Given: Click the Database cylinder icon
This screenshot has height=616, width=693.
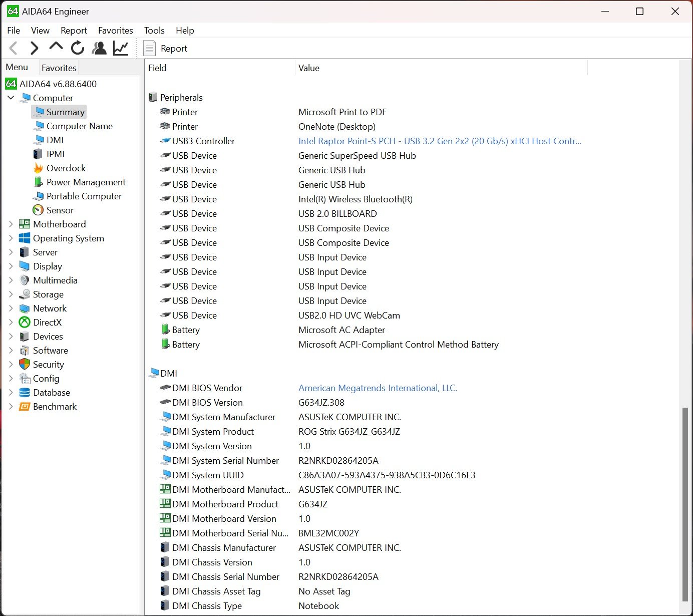Looking at the screenshot, I should point(25,393).
